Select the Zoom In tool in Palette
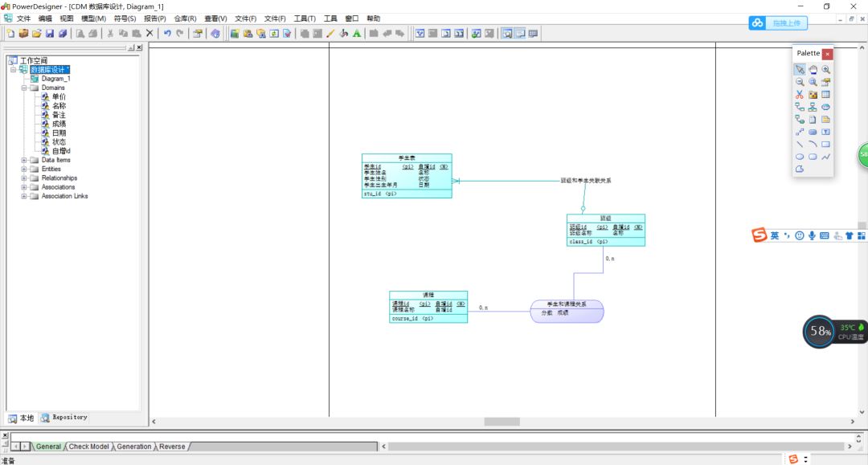The height and width of the screenshot is (465, 868). tap(825, 70)
